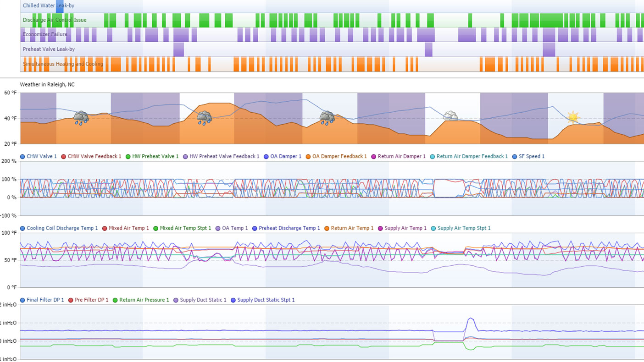Image resolution: width=644 pixels, height=362 pixels.
Task: Hide the HW Preheat Valve 1 series
Action: click(x=152, y=156)
